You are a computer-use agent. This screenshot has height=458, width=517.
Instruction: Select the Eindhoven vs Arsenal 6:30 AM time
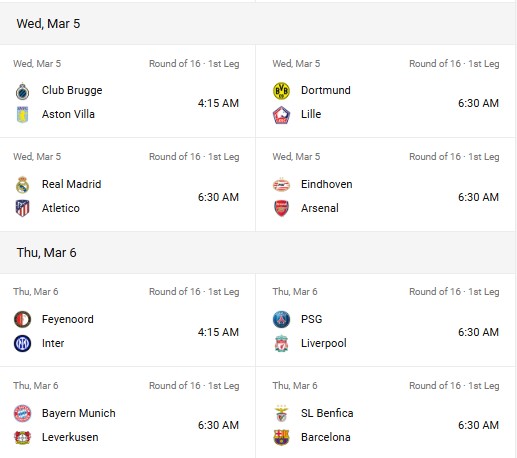(x=478, y=197)
